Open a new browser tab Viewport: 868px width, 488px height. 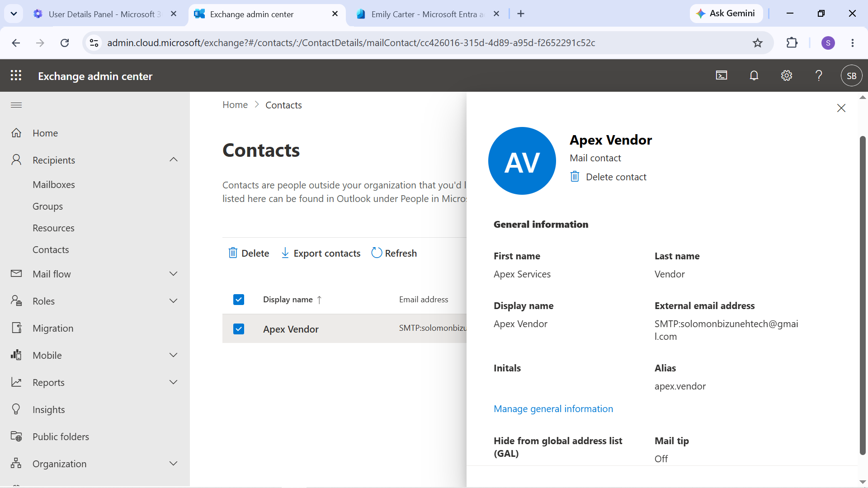point(521,14)
